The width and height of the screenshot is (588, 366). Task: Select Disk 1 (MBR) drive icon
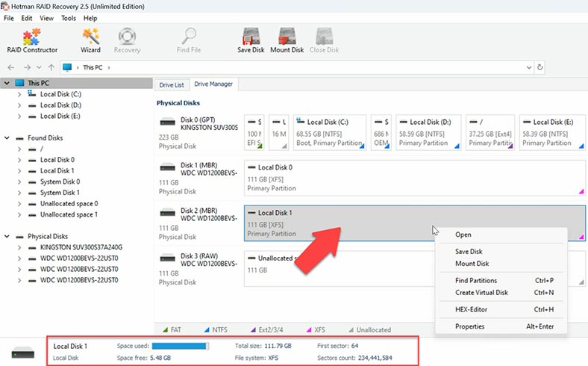[x=168, y=167]
